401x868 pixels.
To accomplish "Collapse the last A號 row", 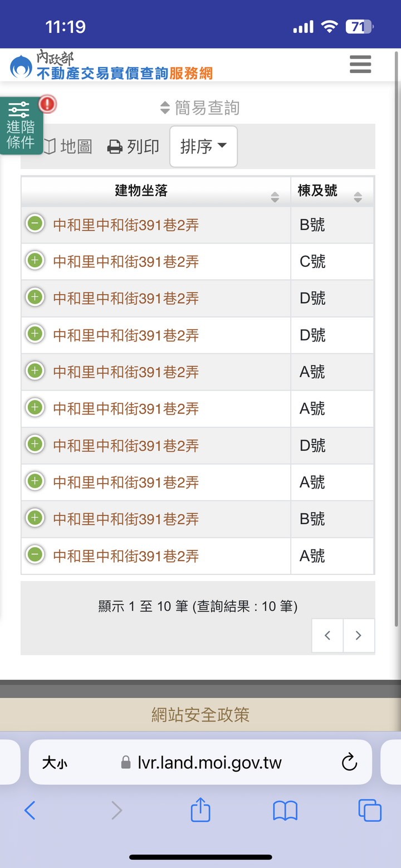I will 35,555.
